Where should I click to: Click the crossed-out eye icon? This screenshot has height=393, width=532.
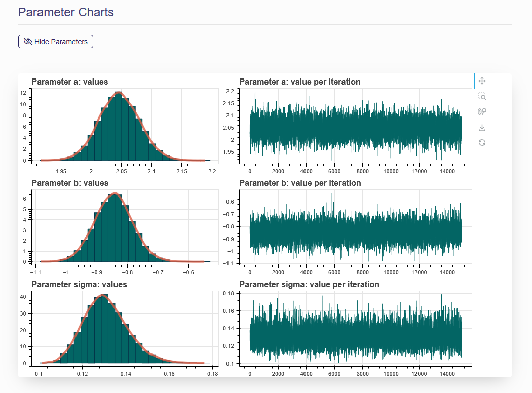(x=28, y=42)
